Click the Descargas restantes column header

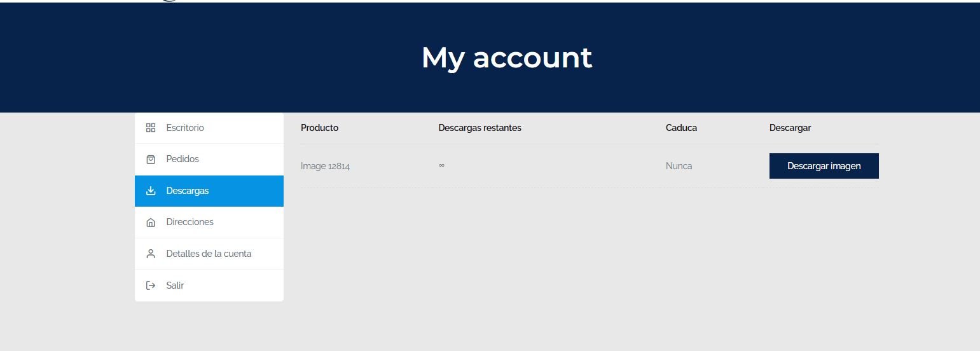click(480, 128)
